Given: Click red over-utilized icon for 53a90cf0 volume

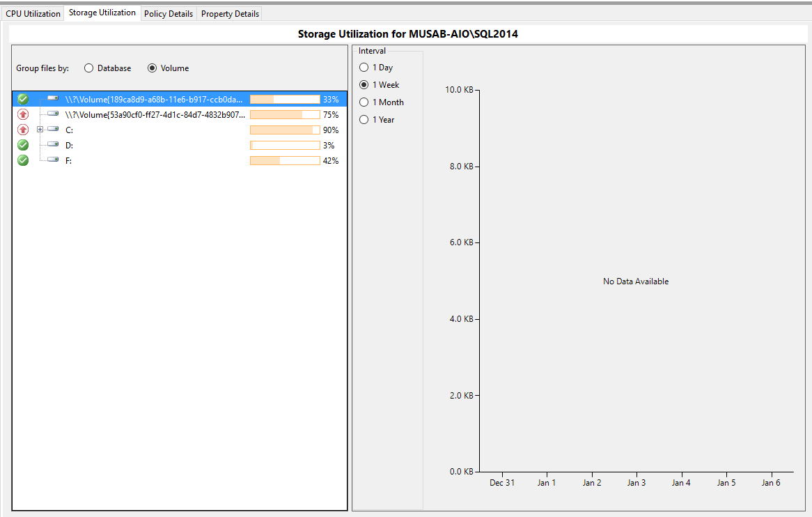Looking at the screenshot, I should click(23, 114).
